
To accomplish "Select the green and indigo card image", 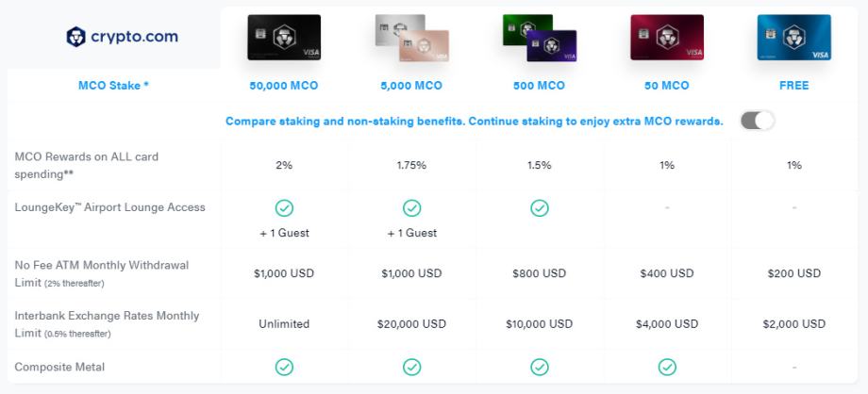I will tap(539, 40).
